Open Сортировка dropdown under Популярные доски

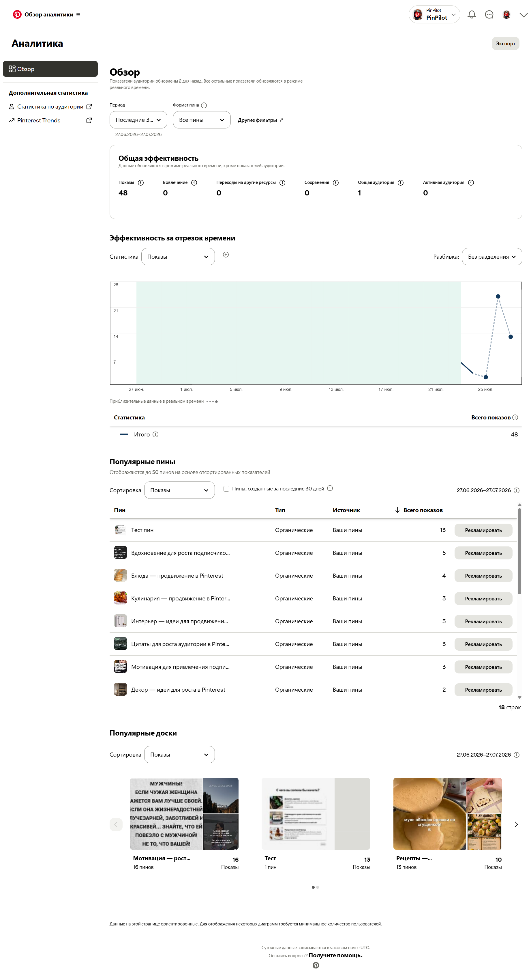coord(179,754)
